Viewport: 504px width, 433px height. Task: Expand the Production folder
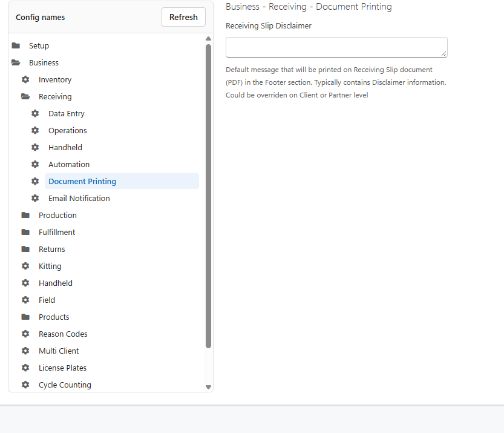click(x=25, y=215)
